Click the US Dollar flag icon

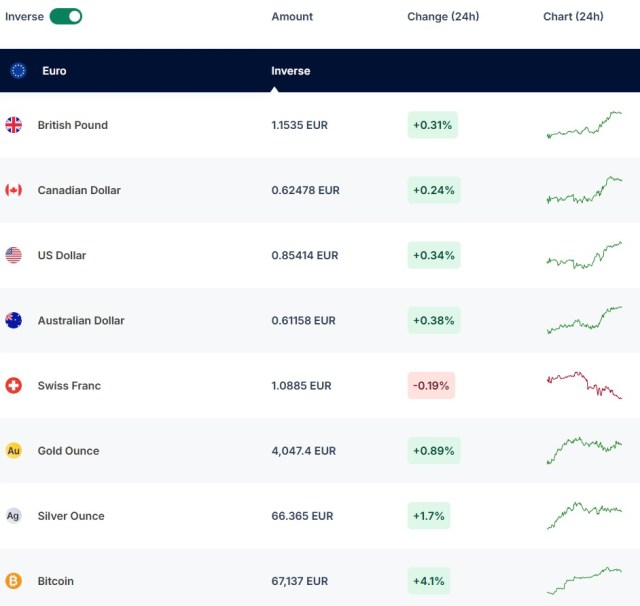14,255
